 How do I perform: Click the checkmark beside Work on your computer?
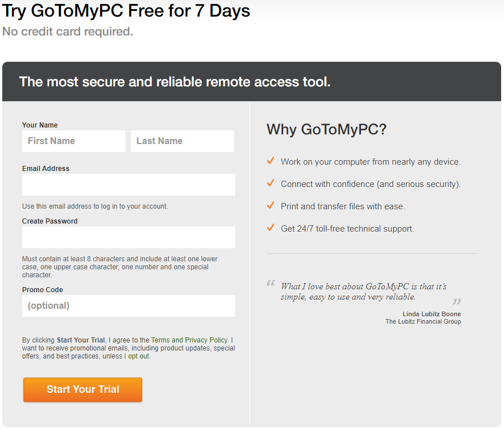[x=271, y=161]
